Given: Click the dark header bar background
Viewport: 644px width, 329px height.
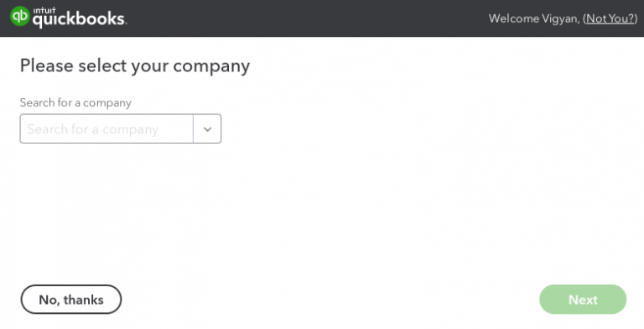Looking at the screenshot, I should 308,18.
